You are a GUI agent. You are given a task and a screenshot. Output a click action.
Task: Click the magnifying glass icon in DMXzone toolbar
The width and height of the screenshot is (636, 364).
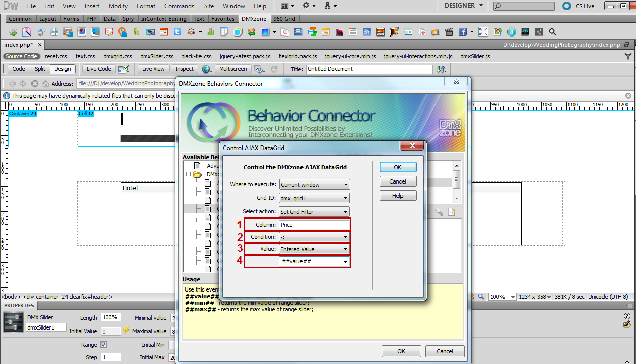(552, 32)
